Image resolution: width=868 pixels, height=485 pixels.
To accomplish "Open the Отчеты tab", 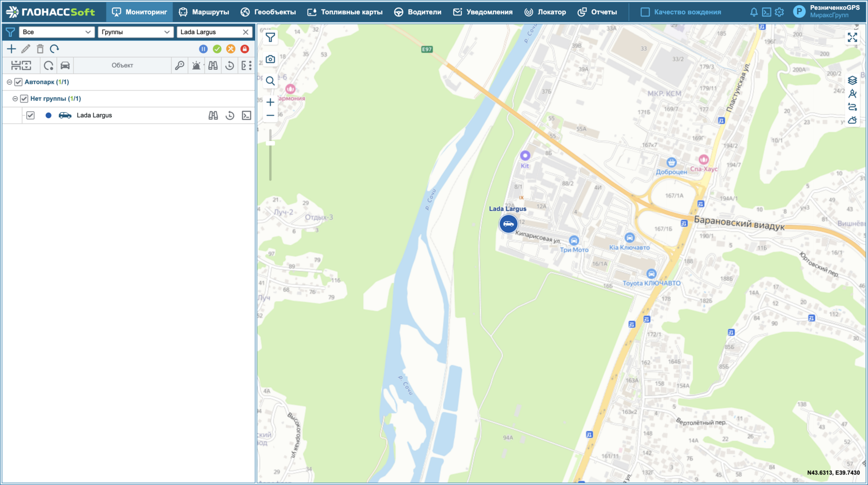I will pyautogui.click(x=597, y=12).
